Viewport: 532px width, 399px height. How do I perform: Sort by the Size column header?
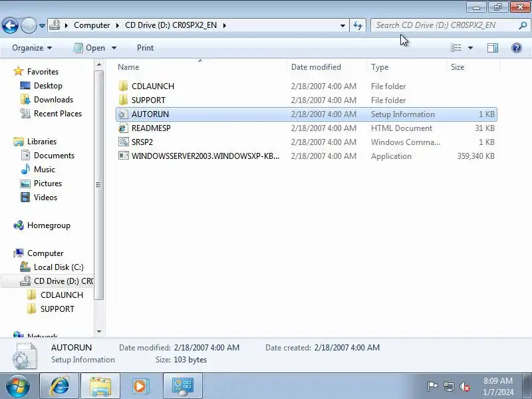473,67
